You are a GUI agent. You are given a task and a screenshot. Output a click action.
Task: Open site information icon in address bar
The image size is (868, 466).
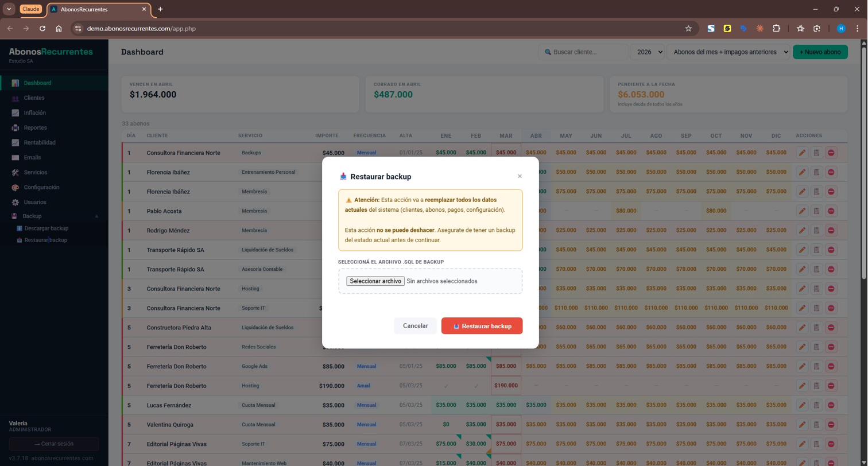click(x=78, y=29)
